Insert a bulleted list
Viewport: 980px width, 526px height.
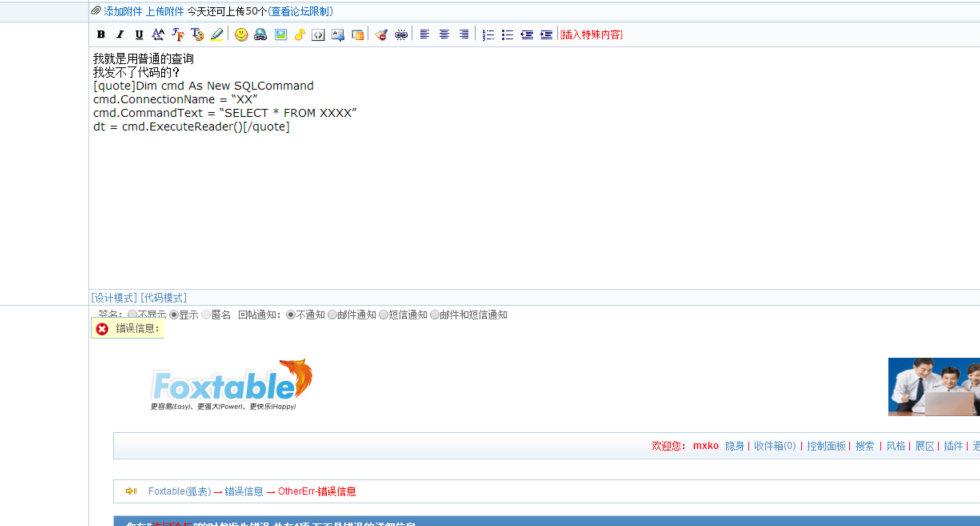pos(507,34)
